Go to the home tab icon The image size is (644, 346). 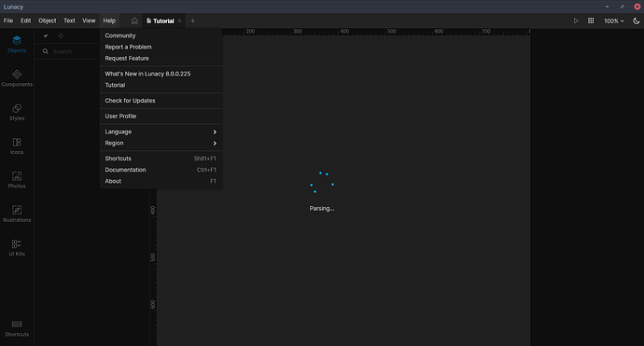(134, 21)
